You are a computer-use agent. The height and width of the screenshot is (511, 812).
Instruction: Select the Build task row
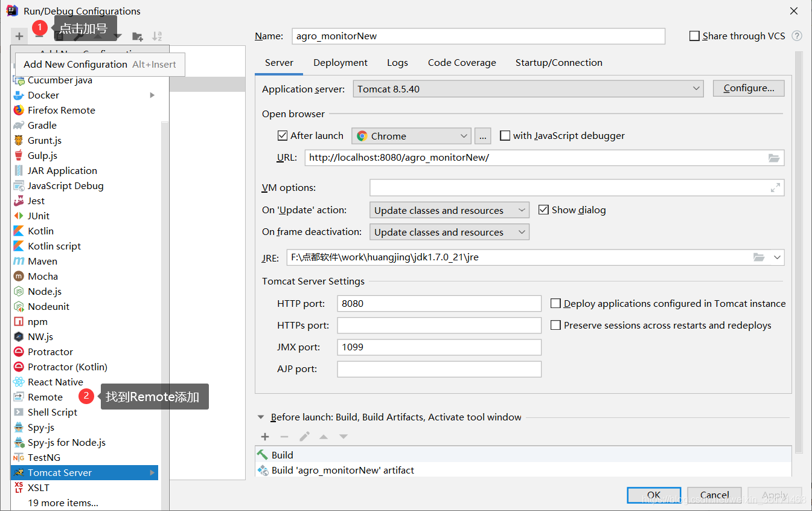(523, 455)
